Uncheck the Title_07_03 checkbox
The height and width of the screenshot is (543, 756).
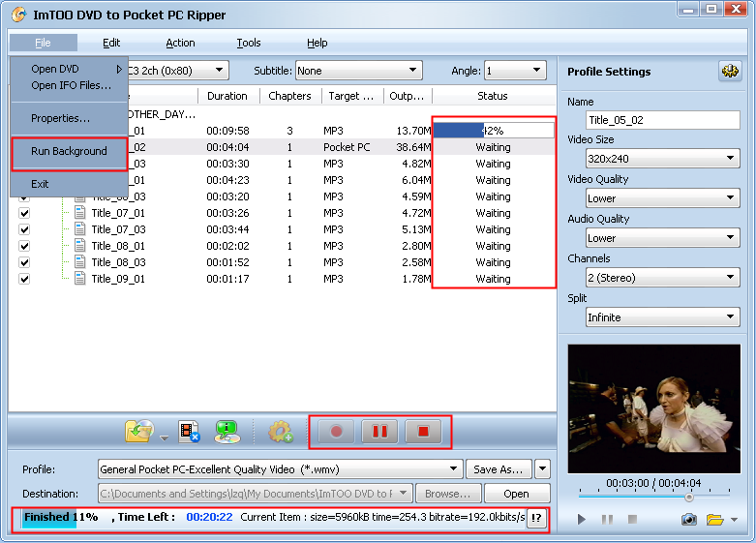pos(24,229)
